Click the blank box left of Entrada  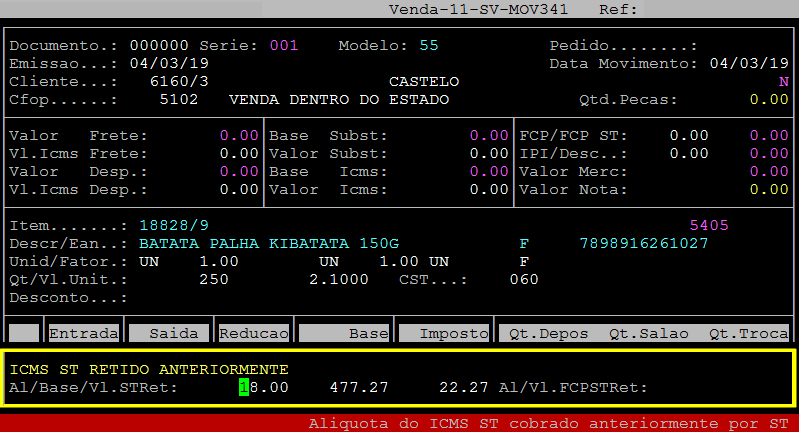click(24, 333)
